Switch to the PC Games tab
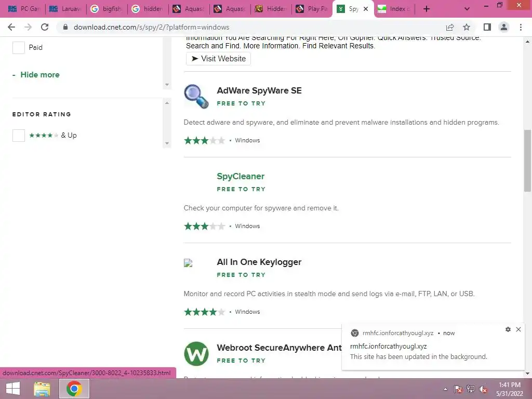Image resolution: width=532 pixels, height=399 pixels. coord(24,9)
